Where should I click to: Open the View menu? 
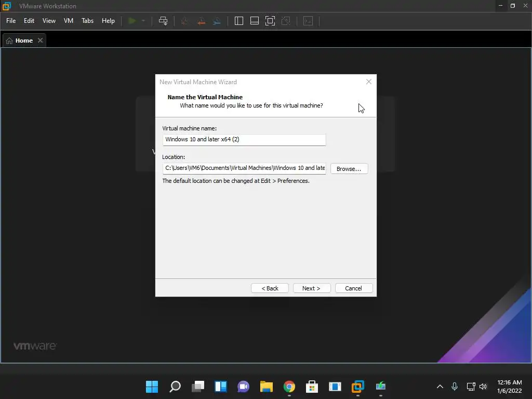coord(49,21)
